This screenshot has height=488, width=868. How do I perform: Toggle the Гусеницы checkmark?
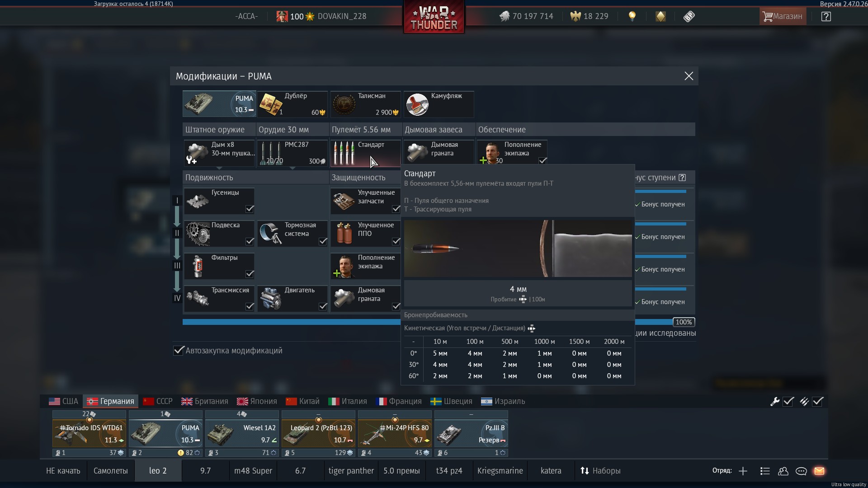click(250, 209)
